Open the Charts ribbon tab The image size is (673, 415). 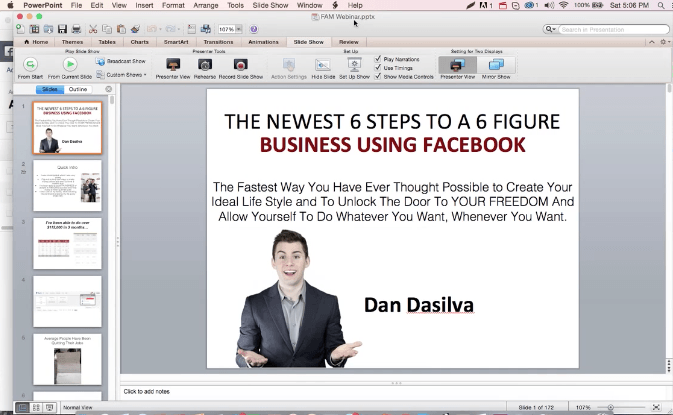(139, 42)
